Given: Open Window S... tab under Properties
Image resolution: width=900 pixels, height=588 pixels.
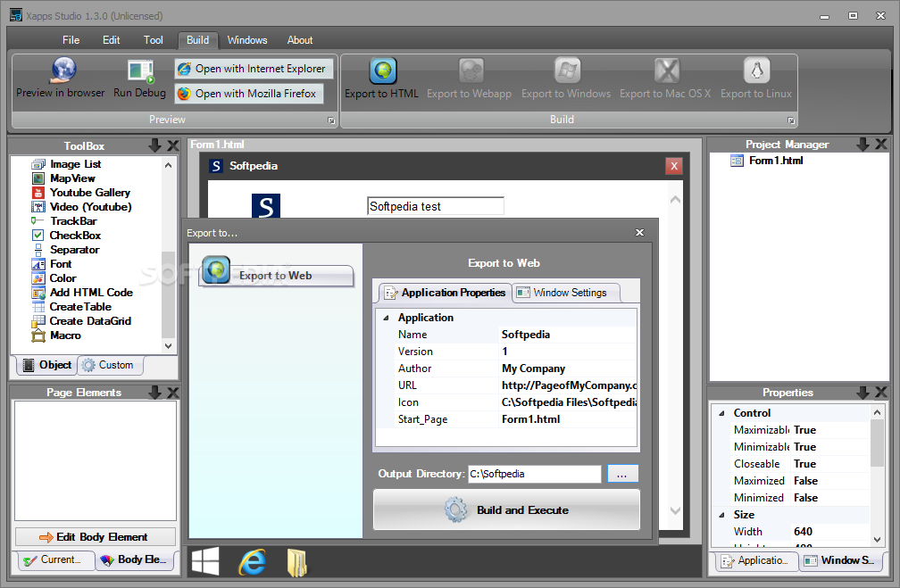Looking at the screenshot, I should (840, 560).
